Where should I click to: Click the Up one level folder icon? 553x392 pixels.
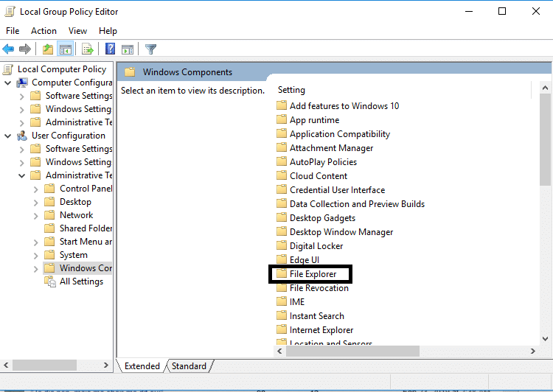pos(48,49)
